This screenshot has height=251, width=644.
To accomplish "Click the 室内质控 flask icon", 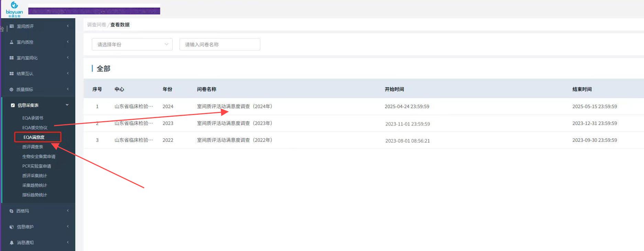I will pyautogui.click(x=12, y=42).
